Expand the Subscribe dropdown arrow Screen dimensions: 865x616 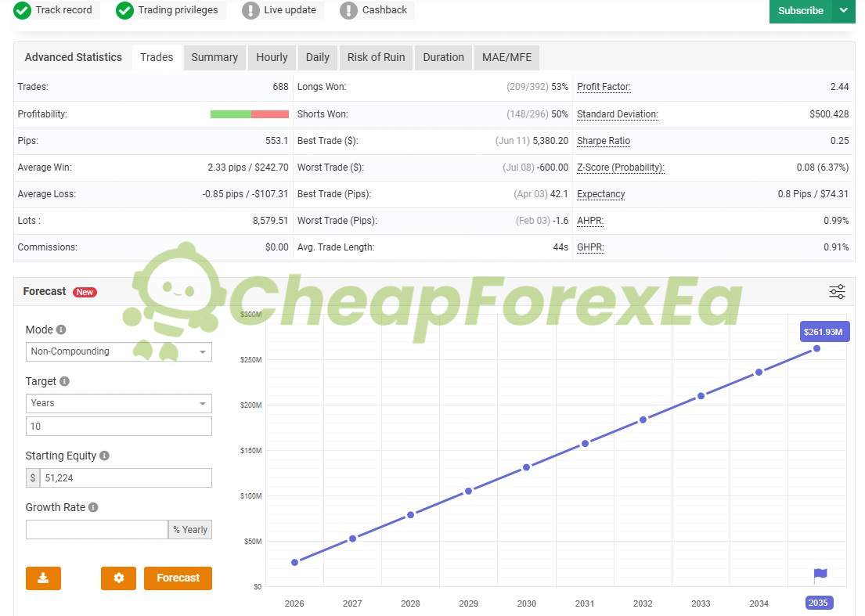click(x=844, y=10)
